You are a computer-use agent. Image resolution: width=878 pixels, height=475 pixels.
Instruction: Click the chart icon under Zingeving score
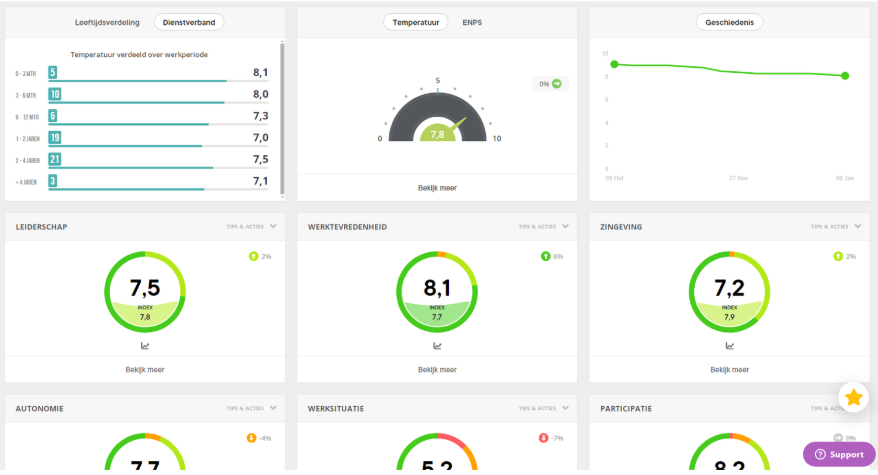pos(729,346)
